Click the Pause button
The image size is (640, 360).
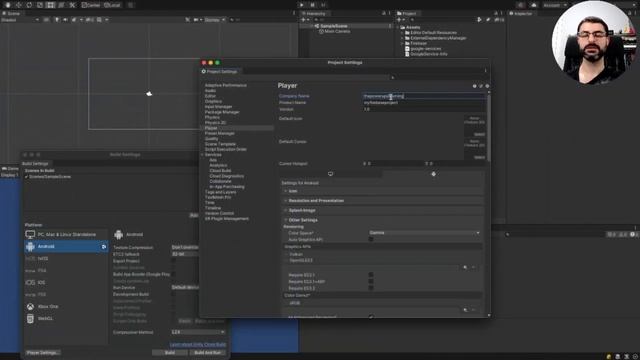pyautogui.click(x=312, y=5)
